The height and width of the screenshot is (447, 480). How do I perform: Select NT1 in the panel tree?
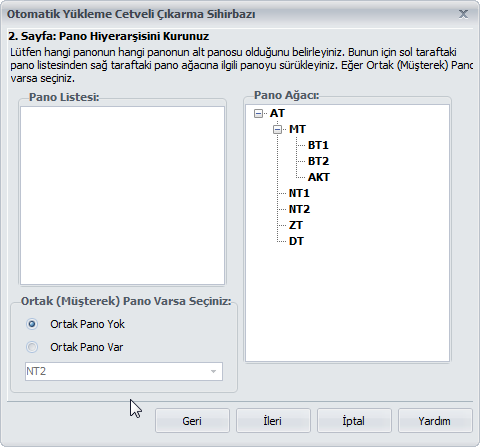pos(299,193)
